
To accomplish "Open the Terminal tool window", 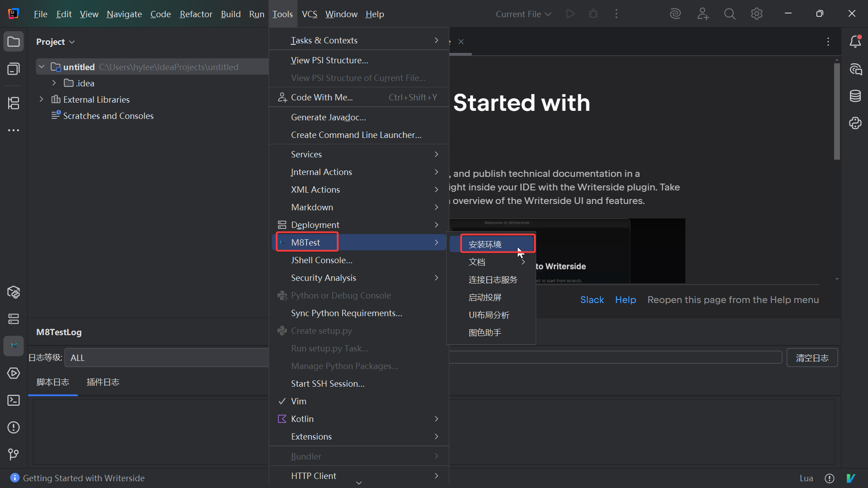I will click(x=14, y=400).
